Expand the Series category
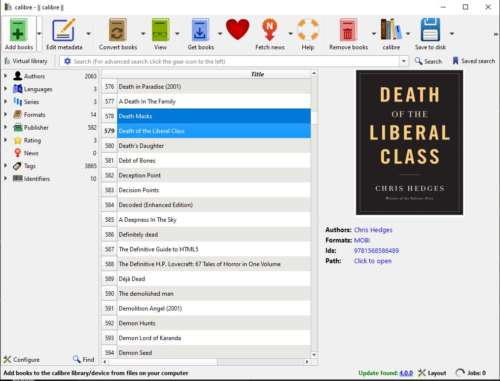 tap(5, 101)
